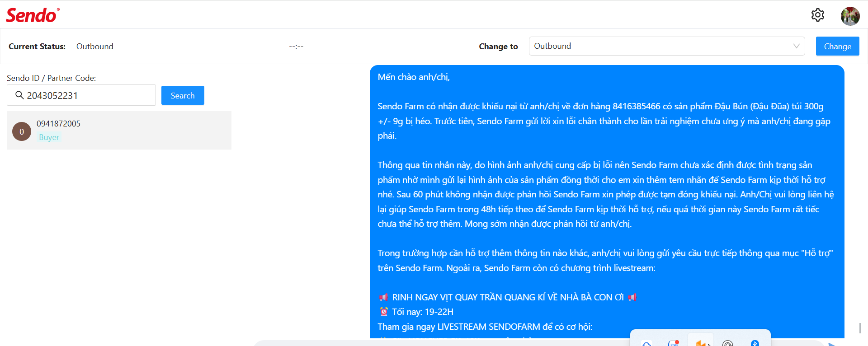868x346 pixels.
Task: Open the OneDrive cloud tray icon
Action: coord(647,344)
